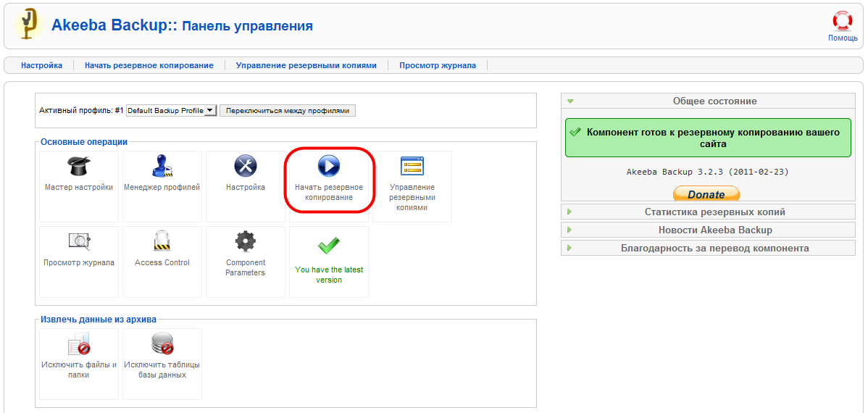Screen dimensions: 868x413
Task: Open the Мастер настройки wizard icon
Action: coord(78,165)
